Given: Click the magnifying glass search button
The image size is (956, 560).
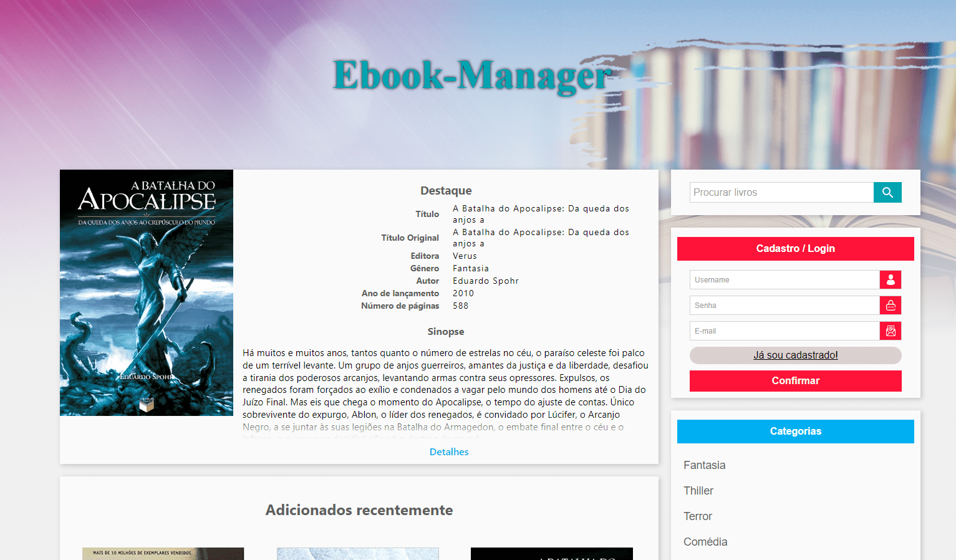Looking at the screenshot, I should (x=887, y=193).
